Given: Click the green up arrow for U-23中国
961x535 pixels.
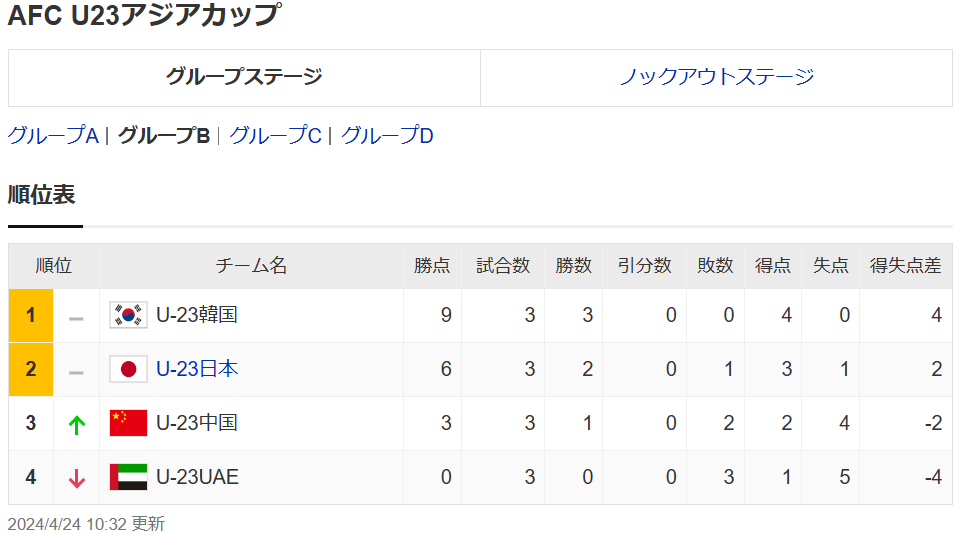Looking at the screenshot, I should tap(76, 424).
